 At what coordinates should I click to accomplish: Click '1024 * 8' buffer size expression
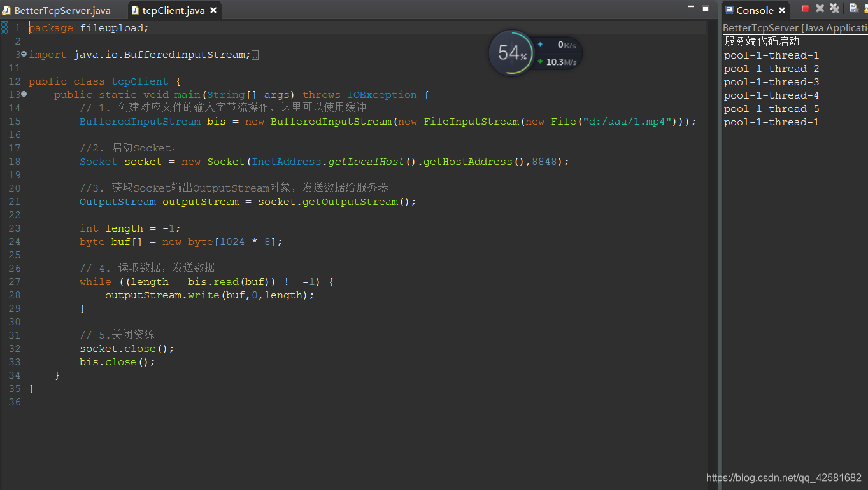[x=245, y=242]
